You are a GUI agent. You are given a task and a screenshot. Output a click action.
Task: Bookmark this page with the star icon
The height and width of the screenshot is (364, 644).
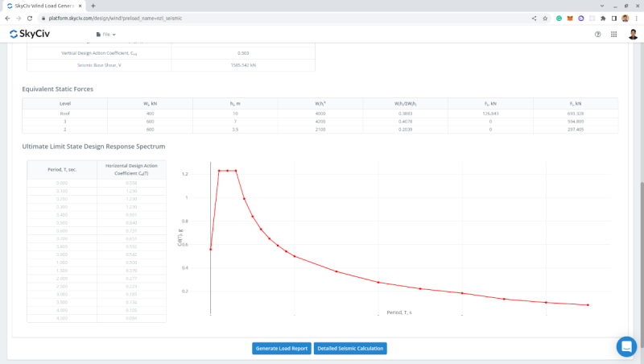[546, 18]
